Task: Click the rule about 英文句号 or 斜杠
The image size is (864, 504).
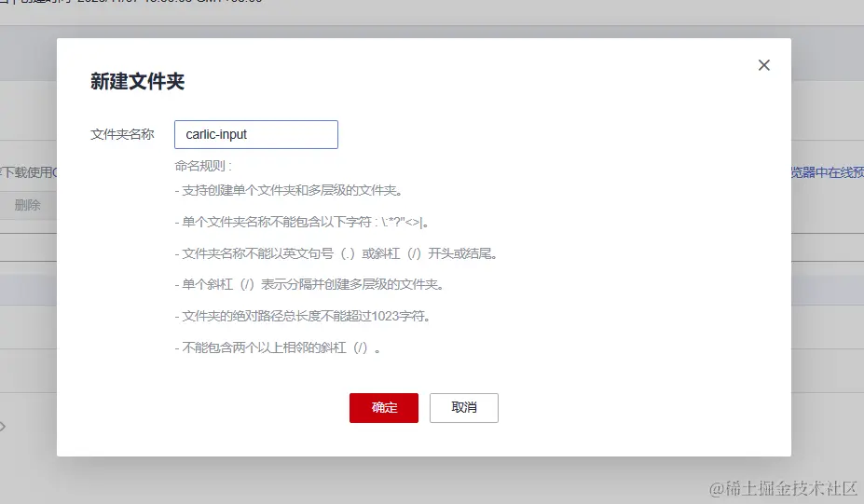Action: click(x=336, y=253)
